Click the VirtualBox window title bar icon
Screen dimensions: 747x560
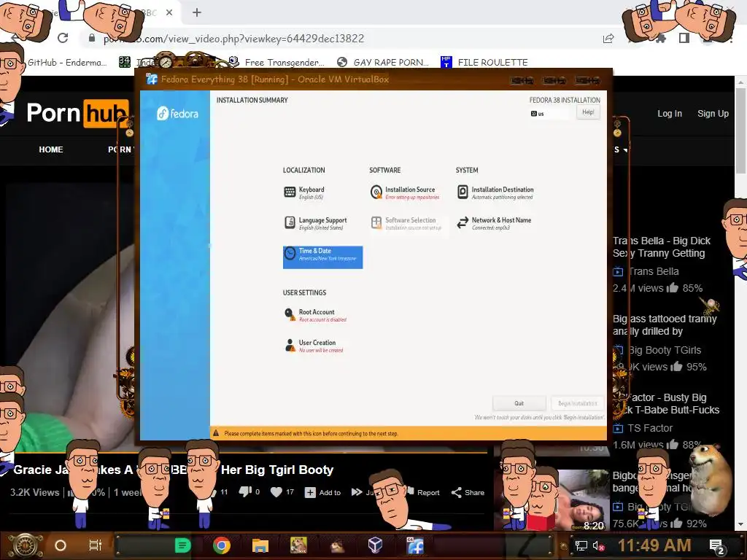[152, 79]
